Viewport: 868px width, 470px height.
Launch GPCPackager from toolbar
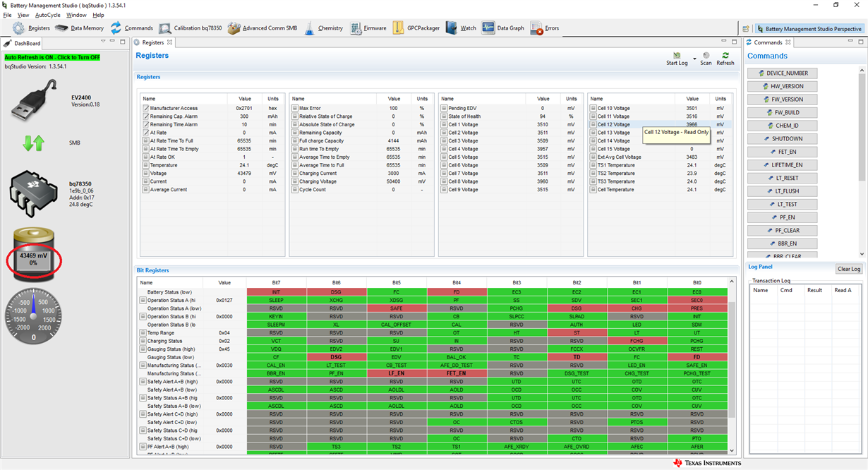click(x=416, y=28)
